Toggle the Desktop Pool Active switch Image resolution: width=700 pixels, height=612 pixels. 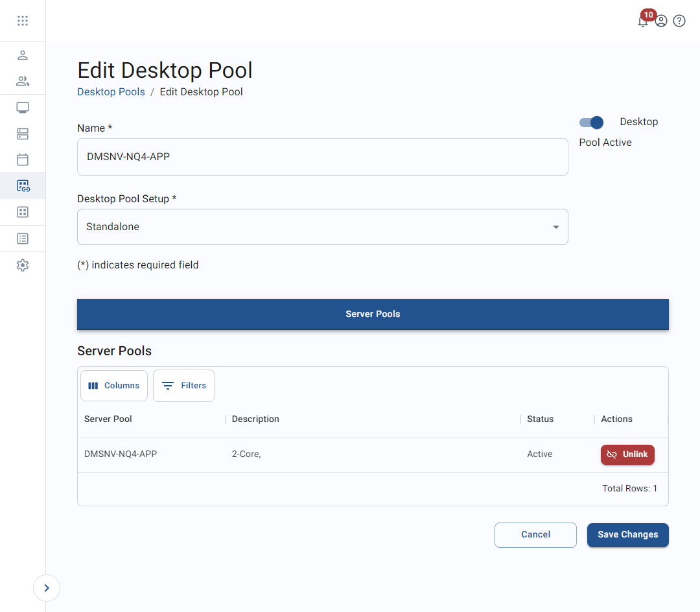[x=591, y=123]
